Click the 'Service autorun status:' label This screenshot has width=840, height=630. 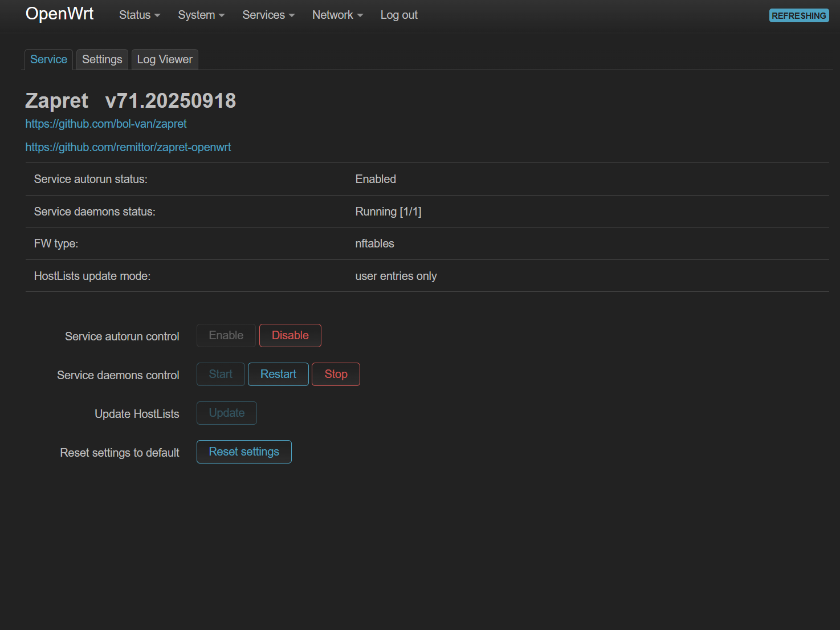pyautogui.click(x=91, y=179)
